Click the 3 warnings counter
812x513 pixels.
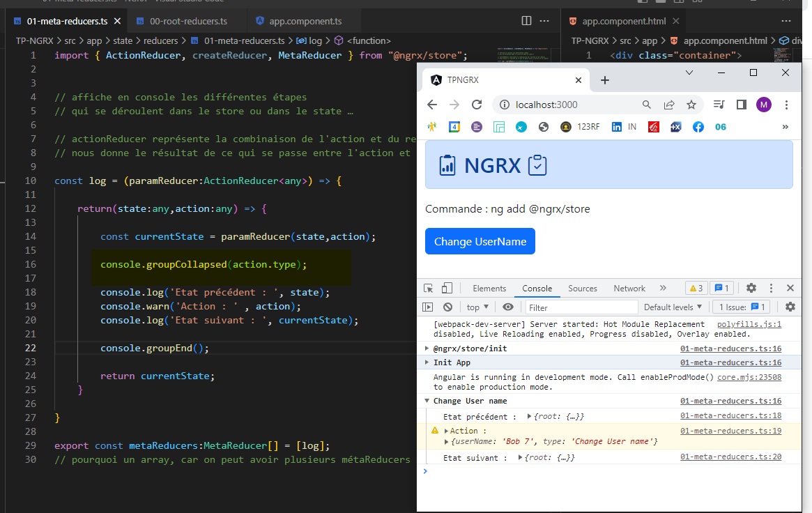coord(696,289)
